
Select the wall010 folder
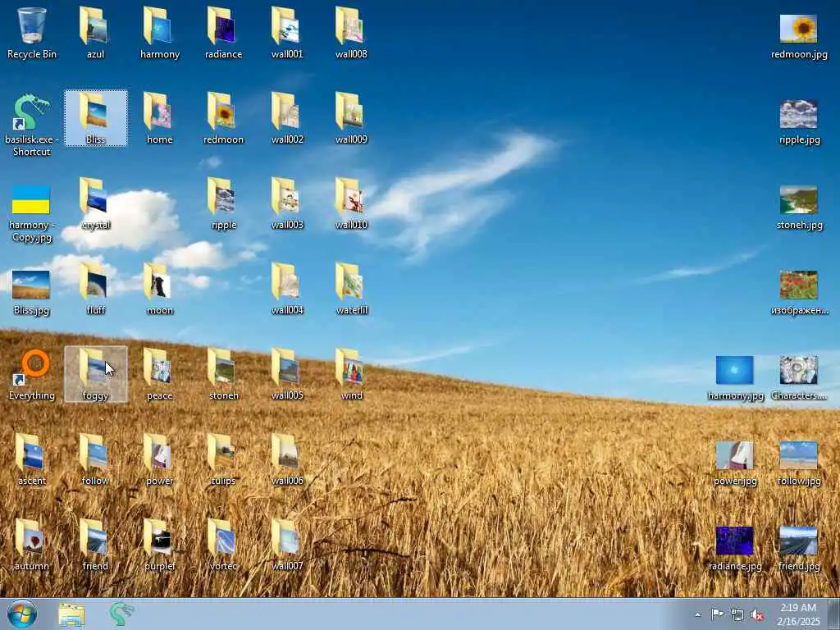(351, 203)
